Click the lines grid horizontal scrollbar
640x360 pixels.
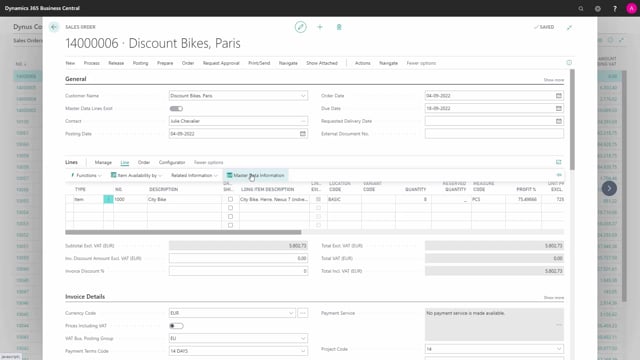point(183,232)
